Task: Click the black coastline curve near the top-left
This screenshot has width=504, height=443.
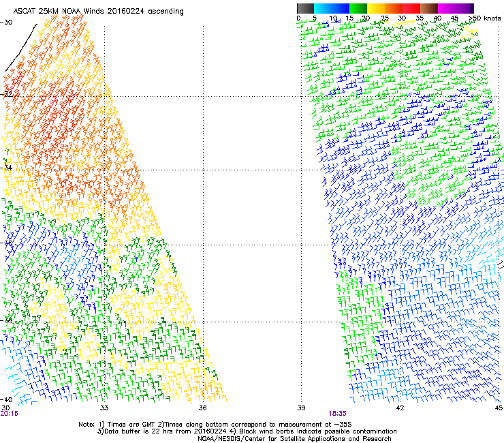Action: (x=21, y=47)
